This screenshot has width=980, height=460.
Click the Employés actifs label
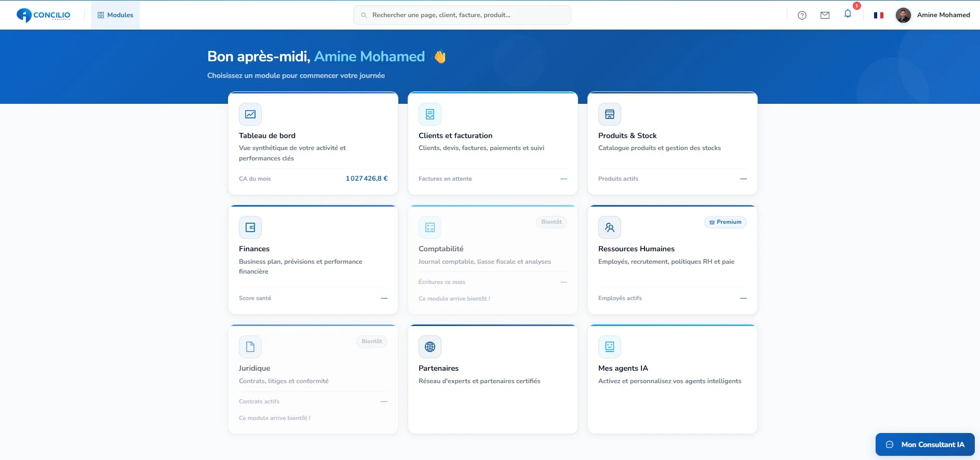coord(620,298)
